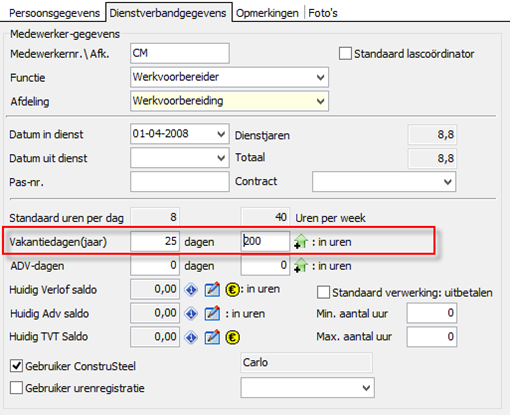Open info icon for Huidig Verlof saldo
This screenshot has height=415, width=510.
point(191,290)
